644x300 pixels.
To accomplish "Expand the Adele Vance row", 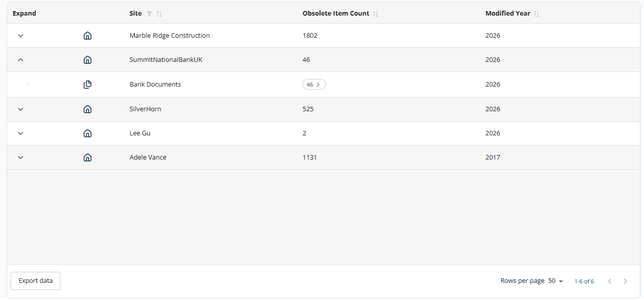I will click(21, 158).
